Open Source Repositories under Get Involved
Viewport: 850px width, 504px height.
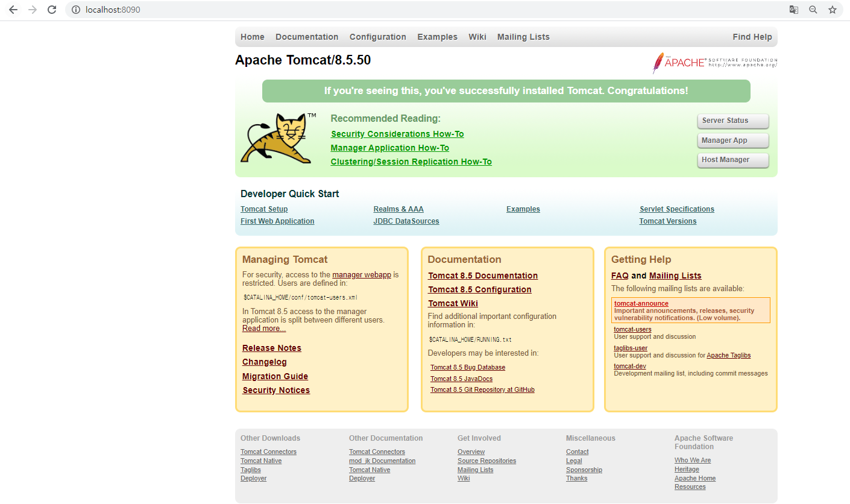(486, 461)
